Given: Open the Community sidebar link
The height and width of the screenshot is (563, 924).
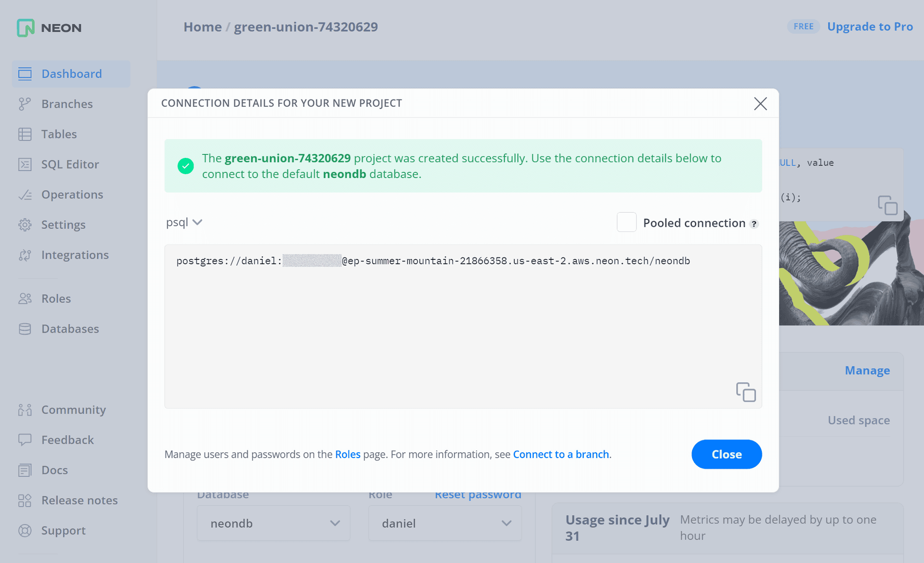Looking at the screenshot, I should tap(73, 410).
